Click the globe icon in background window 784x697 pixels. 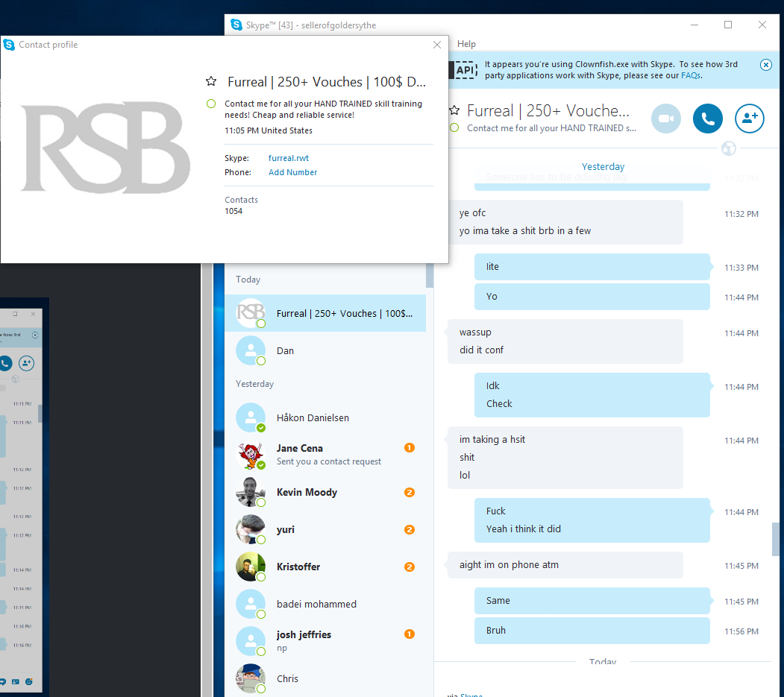16,379
